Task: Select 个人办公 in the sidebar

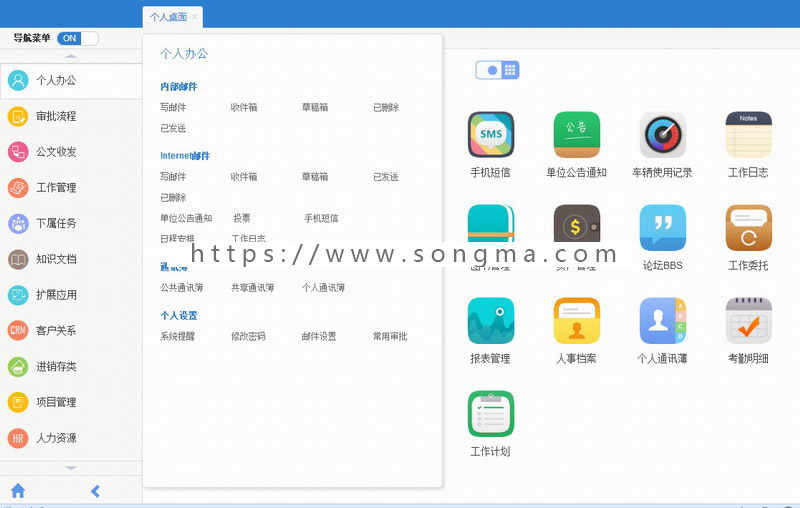Action: (71, 81)
